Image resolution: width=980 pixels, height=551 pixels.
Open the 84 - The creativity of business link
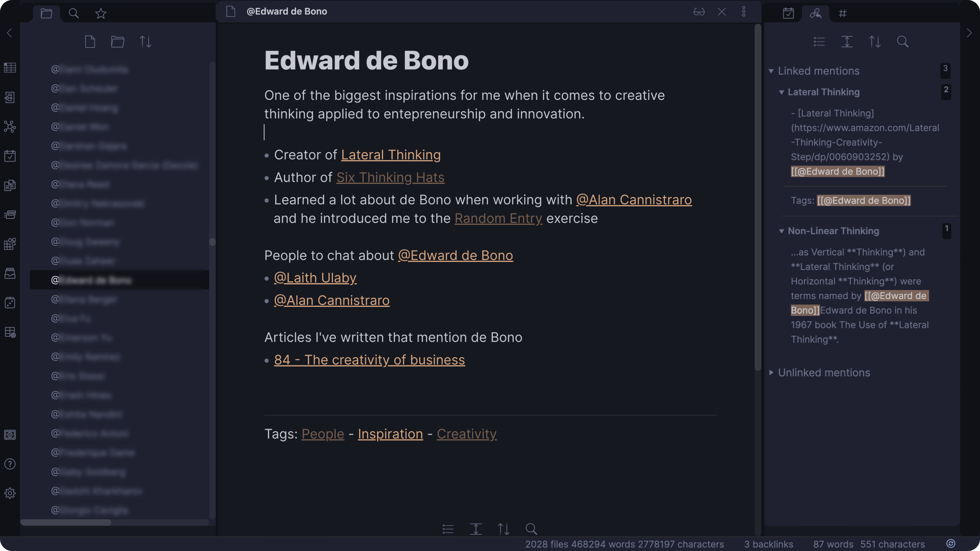(369, 360)
